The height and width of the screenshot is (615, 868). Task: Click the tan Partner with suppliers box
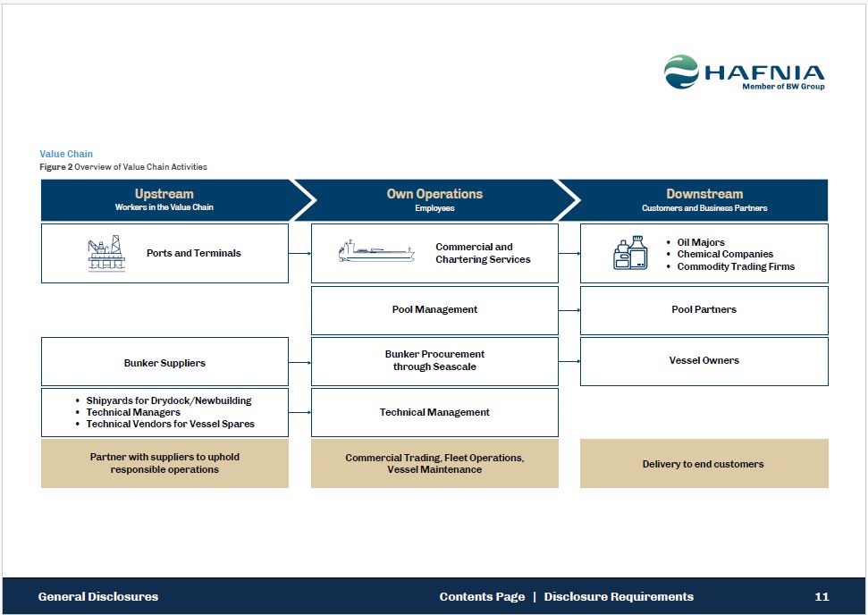164,463
